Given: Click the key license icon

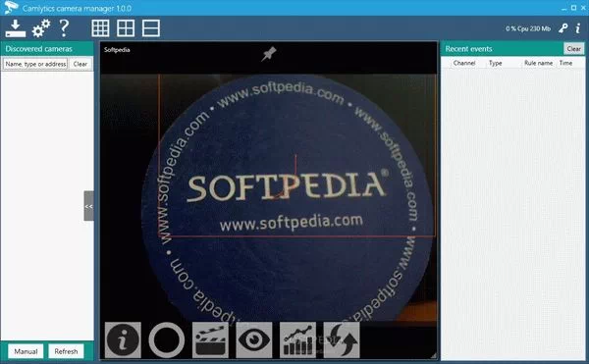Looking at the screenshot, I should point(562,28).
